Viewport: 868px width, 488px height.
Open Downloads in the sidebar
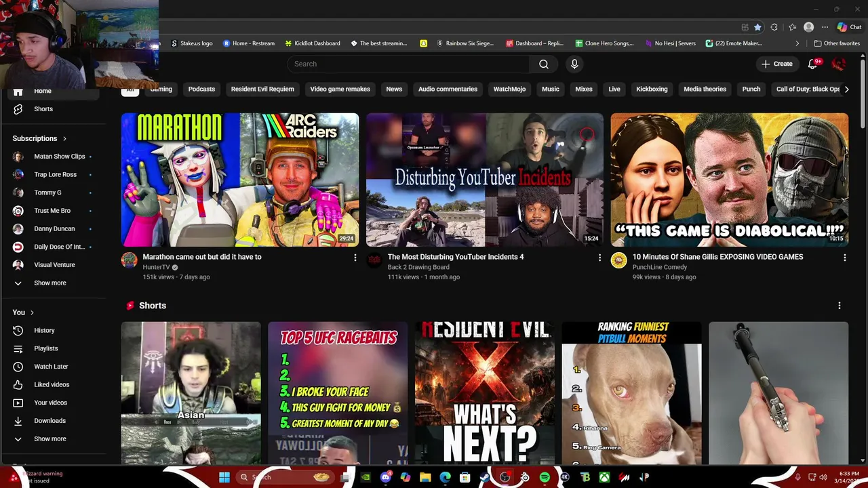(51, 421)
